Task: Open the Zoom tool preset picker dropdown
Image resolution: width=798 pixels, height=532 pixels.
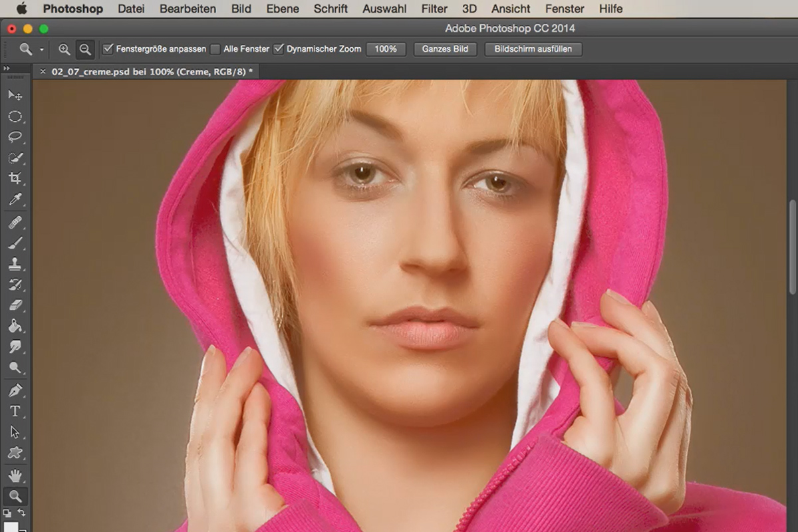Action: (x=41, y=50)
